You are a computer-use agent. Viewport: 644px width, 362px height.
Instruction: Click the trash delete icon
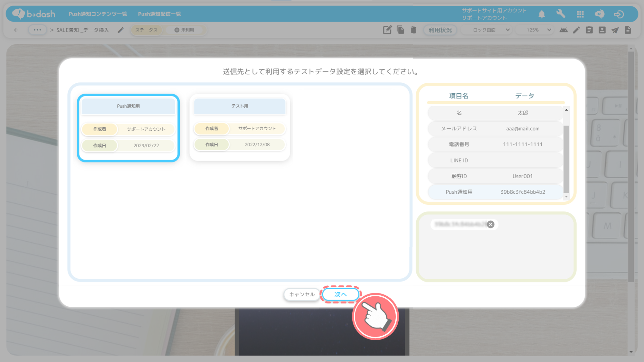pyautogui.click(x=413, y=30)
